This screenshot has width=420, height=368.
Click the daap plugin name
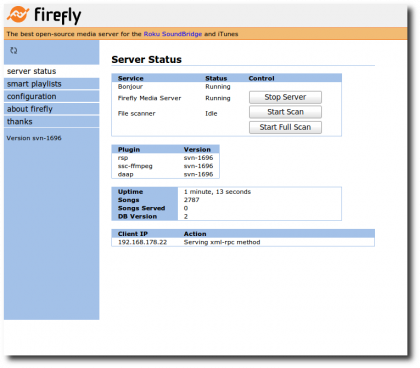click(125, 174)
